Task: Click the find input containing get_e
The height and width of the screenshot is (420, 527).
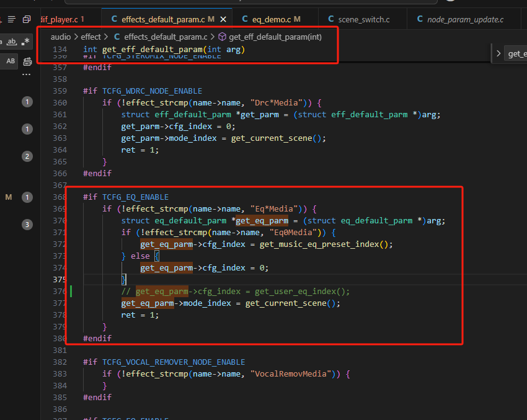Action: point(516,54)
